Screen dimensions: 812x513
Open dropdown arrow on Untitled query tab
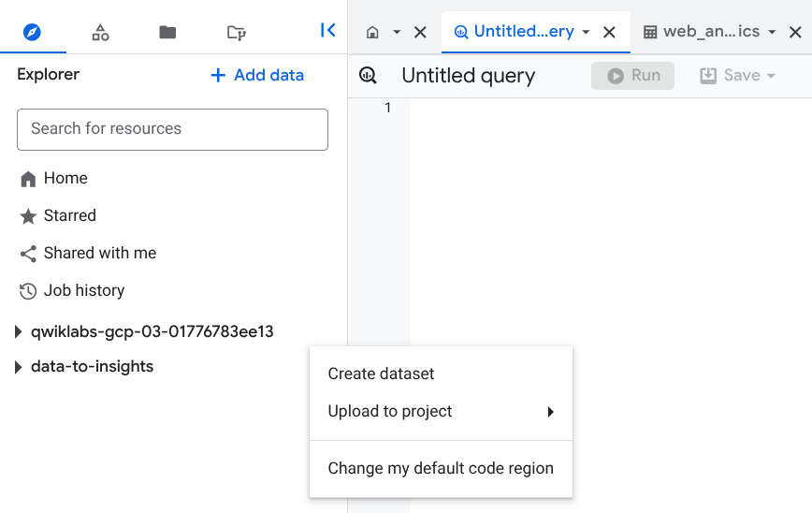click(x=586, y=32)
